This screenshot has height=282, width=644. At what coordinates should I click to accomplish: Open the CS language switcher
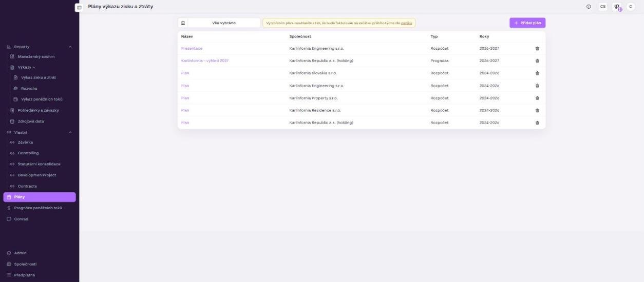click(x=603, y=7)
